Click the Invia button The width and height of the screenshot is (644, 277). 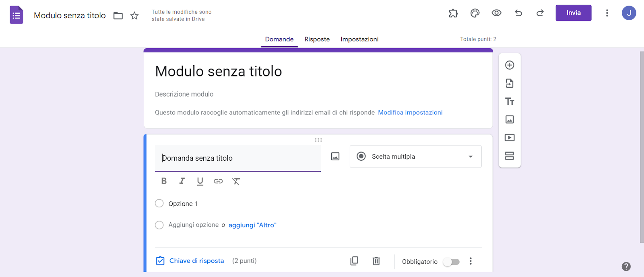click(x=574, y=13)
